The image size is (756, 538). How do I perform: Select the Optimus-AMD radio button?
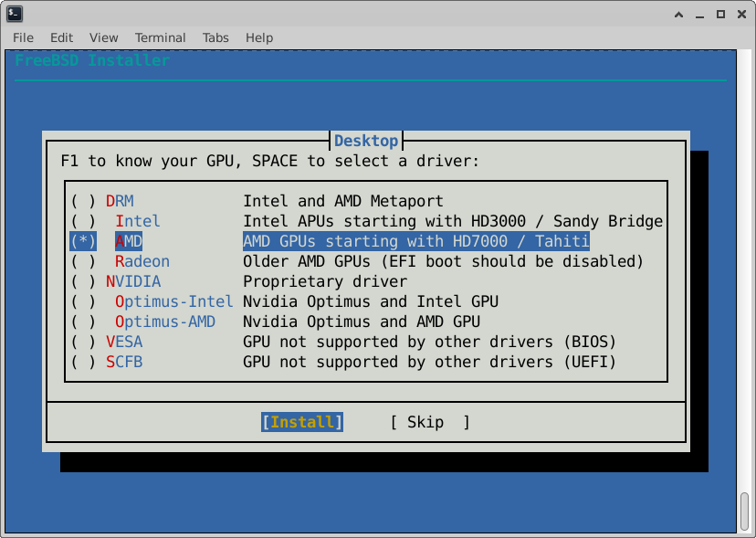tap(83, 322)
